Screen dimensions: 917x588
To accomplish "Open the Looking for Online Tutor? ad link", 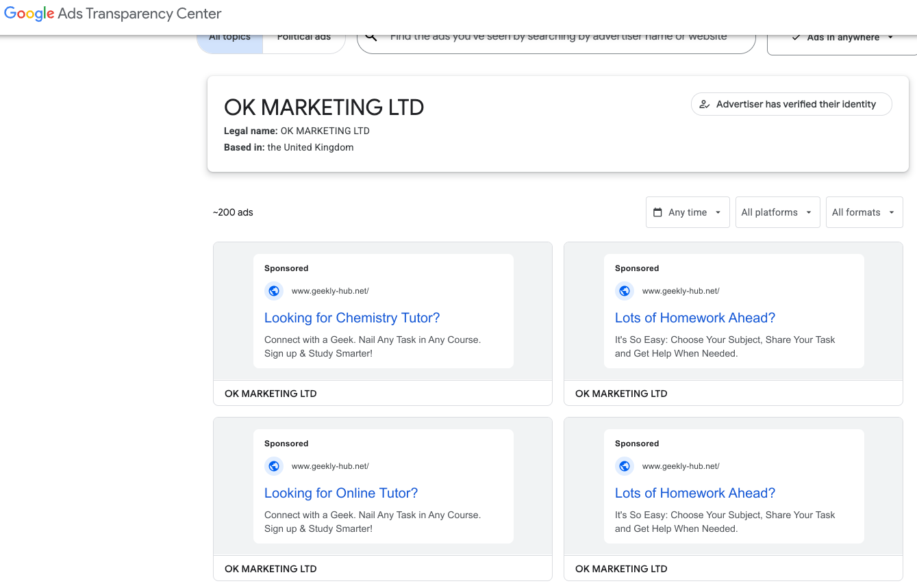I will click(x=341, y=493).
